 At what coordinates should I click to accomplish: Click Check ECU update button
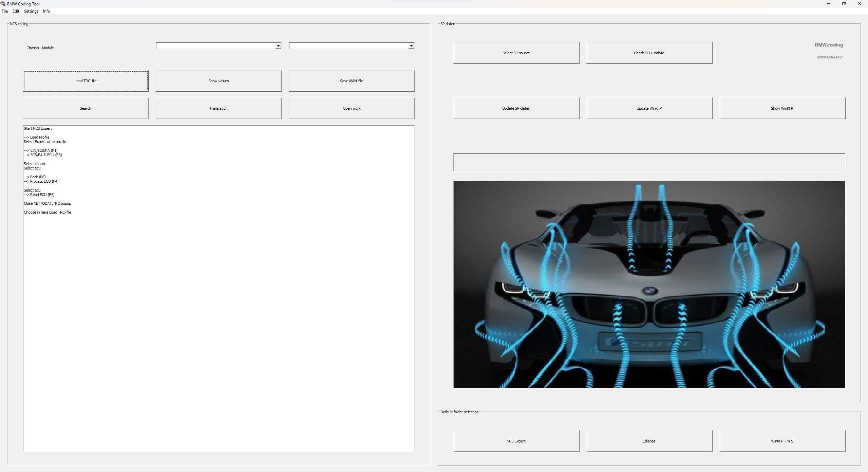[649, 53]
